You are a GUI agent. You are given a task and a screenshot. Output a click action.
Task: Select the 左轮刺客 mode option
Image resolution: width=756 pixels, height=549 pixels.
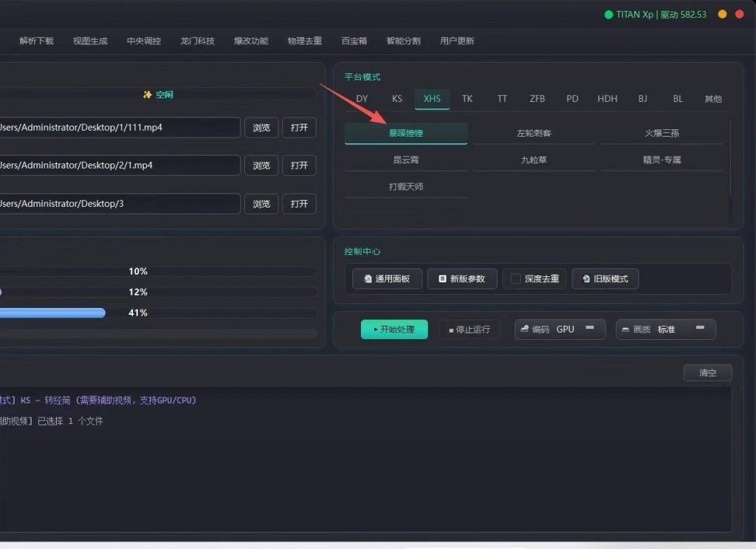click(x=534, y=133)
